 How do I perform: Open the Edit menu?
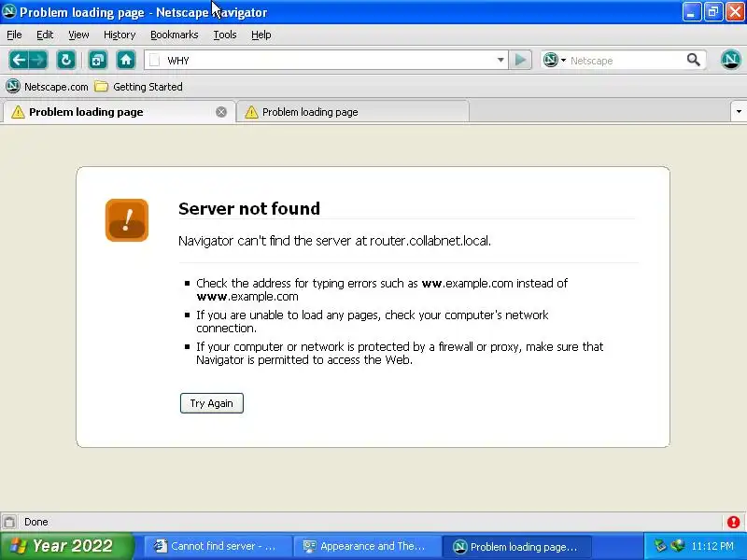pyautogui.click(x=45, y=35)
